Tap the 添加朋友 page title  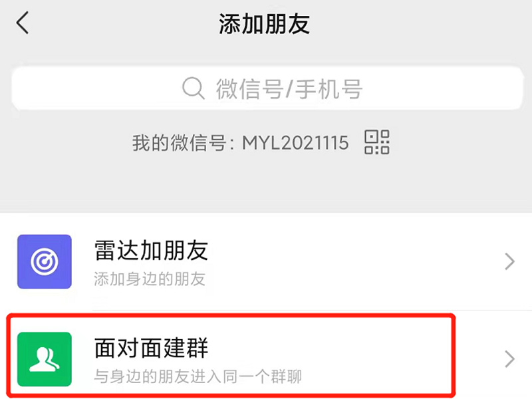coord(265,24)
